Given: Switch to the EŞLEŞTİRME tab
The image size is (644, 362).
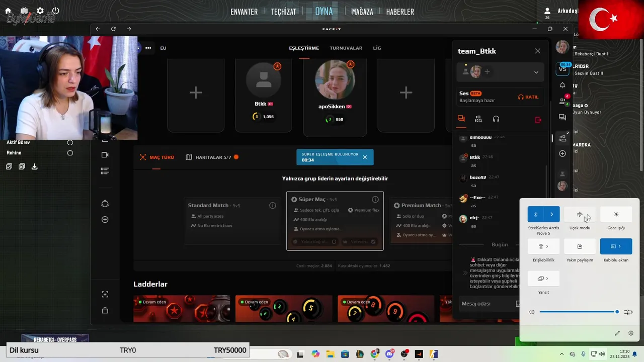Looking at the screenshot, I should click(x=304, y=48).
